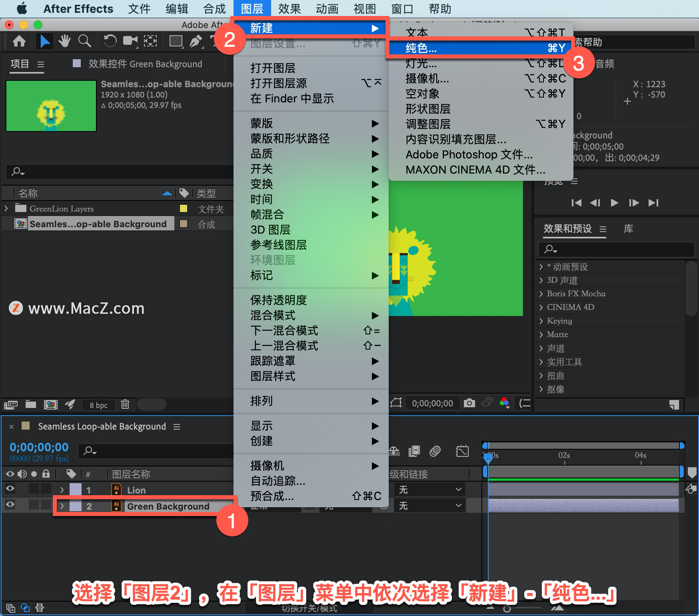Open the timeline panel menu next to Seamless Loop-able Background
The image size is (699, 616).
pyautogui.click(x=177, y=427)
